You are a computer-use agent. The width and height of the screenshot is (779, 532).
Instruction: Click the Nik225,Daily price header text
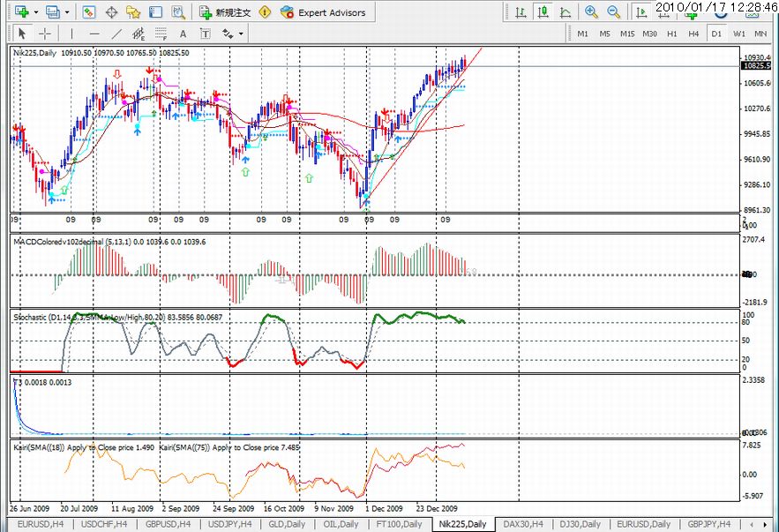(101, 53)
